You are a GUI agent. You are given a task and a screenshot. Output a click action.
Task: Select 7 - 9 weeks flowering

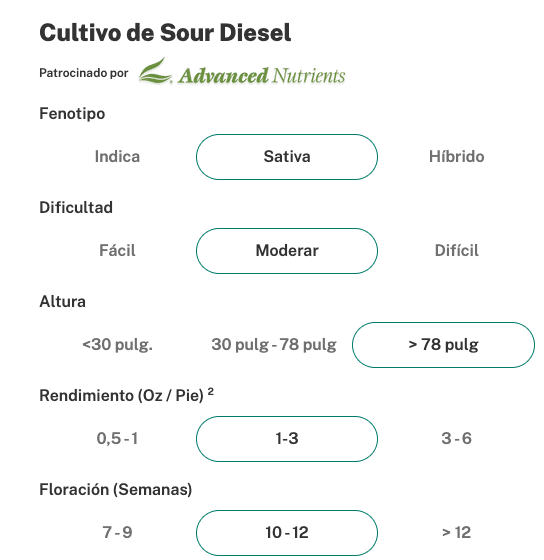pos(117,532)
